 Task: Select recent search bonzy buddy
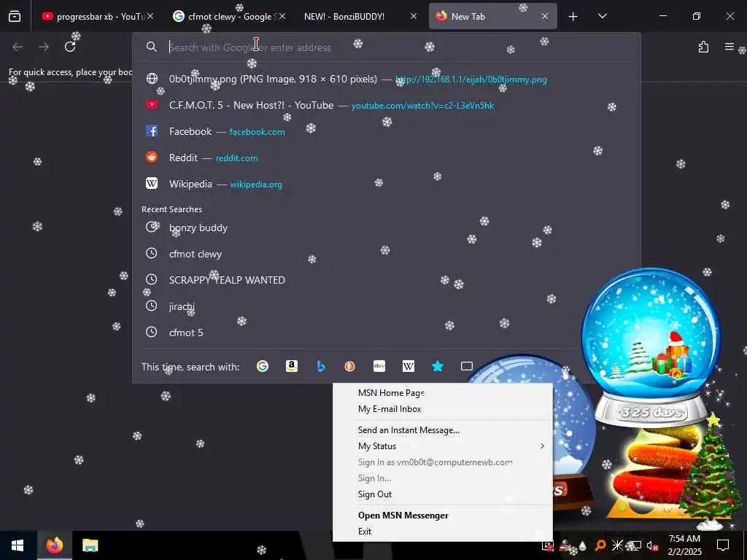(x=387, y=227)
